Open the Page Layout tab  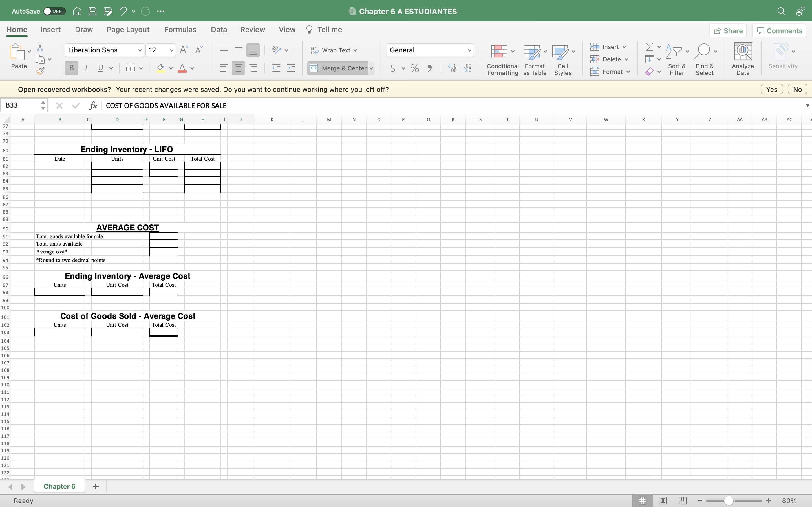[128, 30]
